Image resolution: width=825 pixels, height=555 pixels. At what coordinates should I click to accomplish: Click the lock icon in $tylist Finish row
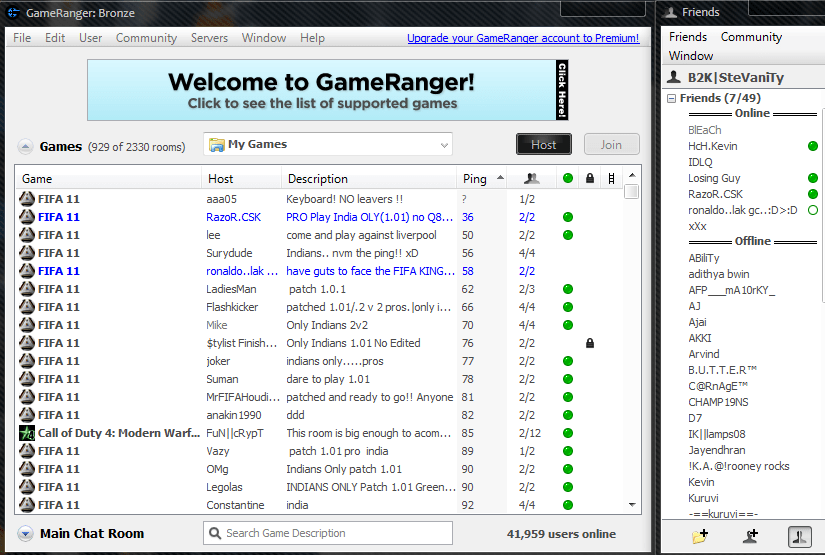click(x=590, y=343)
